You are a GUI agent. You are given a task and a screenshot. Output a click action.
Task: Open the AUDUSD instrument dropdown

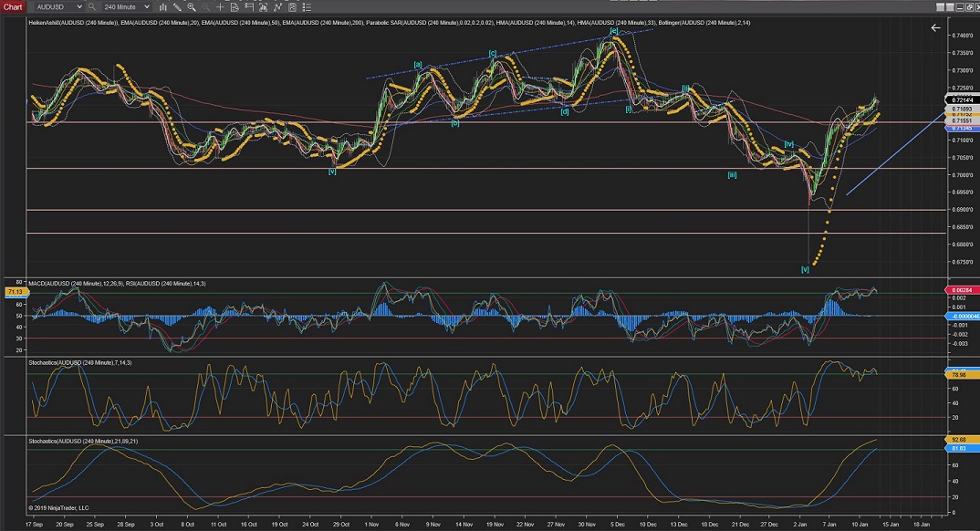click(58, 7)
